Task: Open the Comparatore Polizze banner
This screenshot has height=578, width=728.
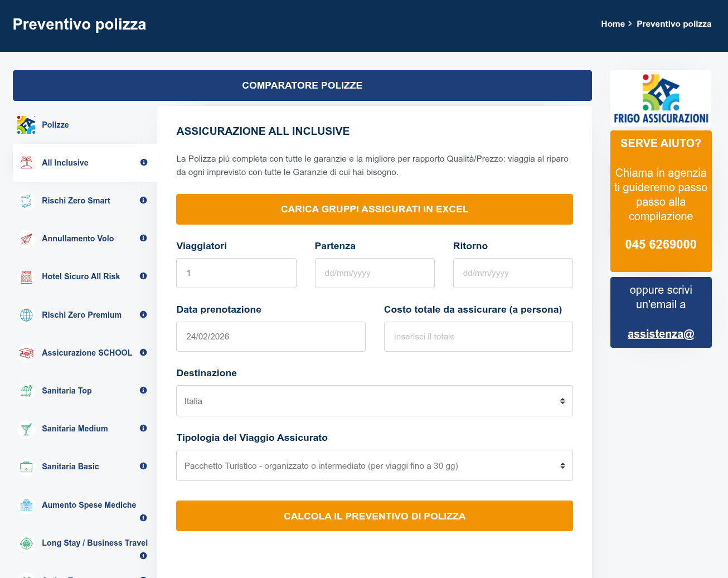Action: coord(302,85)
